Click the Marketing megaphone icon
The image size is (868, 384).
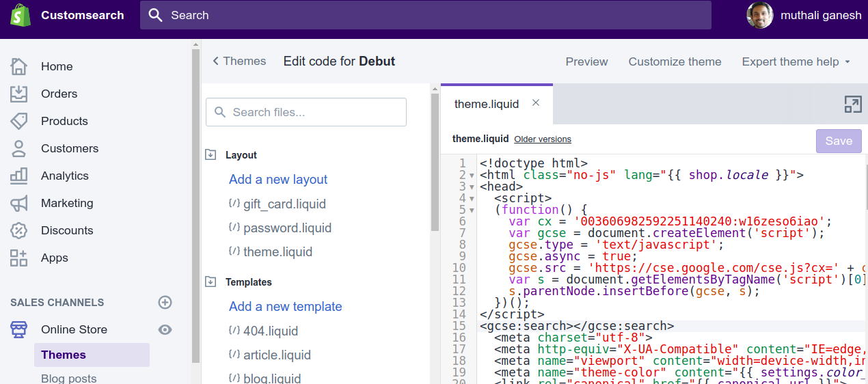coord(19,203)
